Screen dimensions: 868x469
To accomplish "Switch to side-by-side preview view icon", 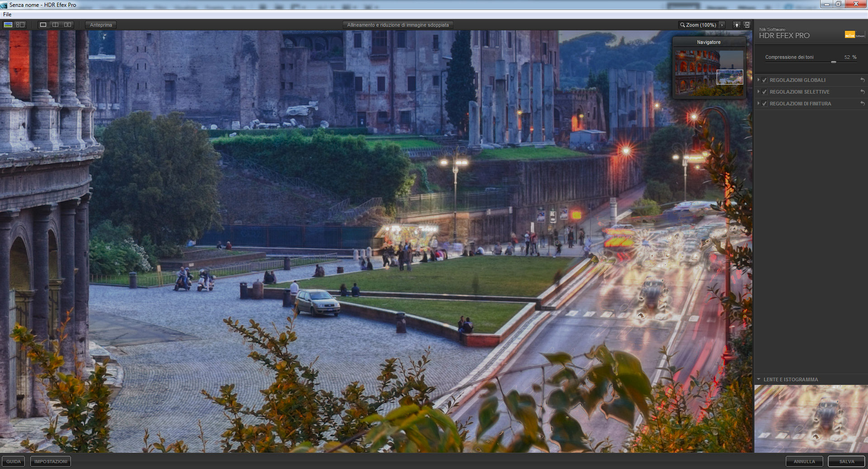I will [x=67, y=25].
